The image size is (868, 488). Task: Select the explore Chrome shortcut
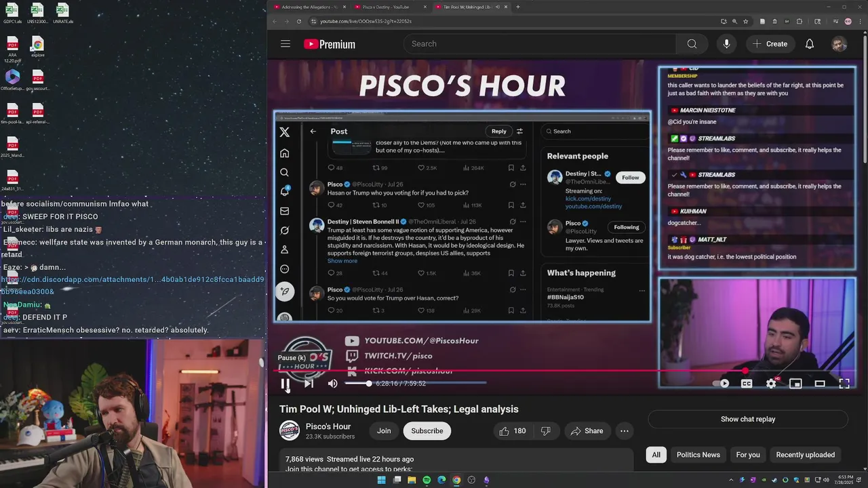click(x=38, y=47)
